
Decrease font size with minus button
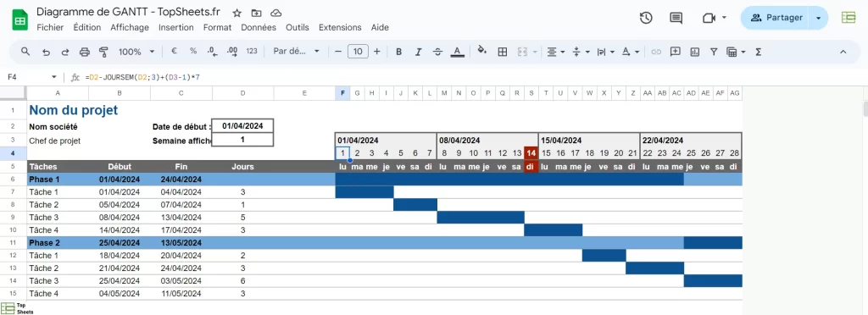(x=338, y=52)
